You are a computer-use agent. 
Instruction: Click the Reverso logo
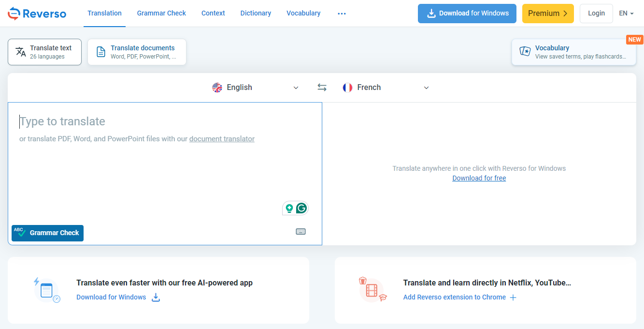click(x=37, y=14)
